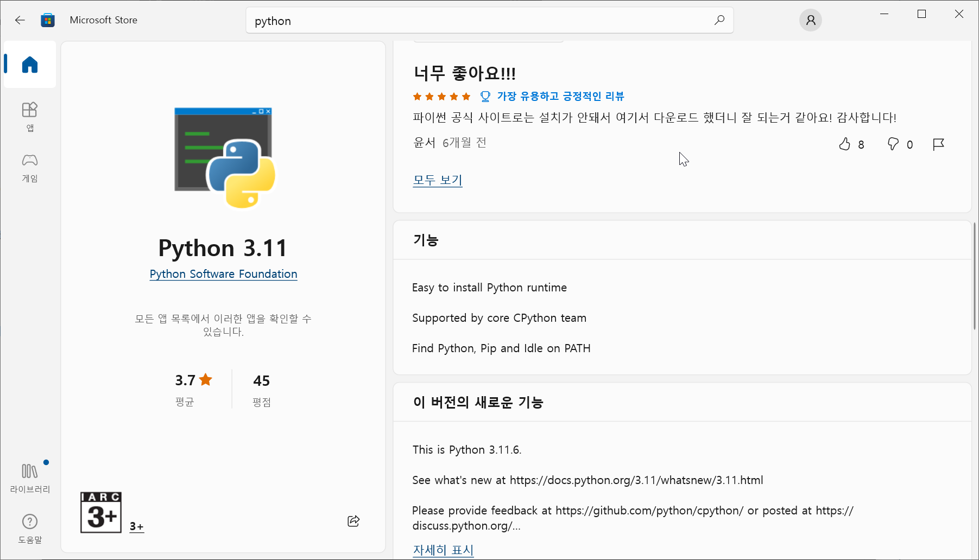This screenshot has width=979, height=560.
Task: Open the user account profile icon
Action: [810, 20]
